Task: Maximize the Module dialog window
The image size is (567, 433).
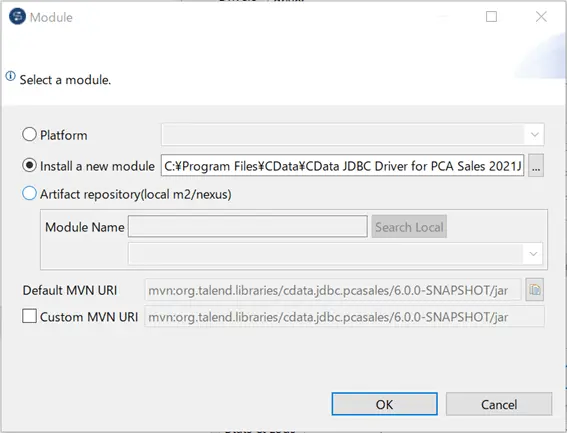Action: click(x=491, y=17)
